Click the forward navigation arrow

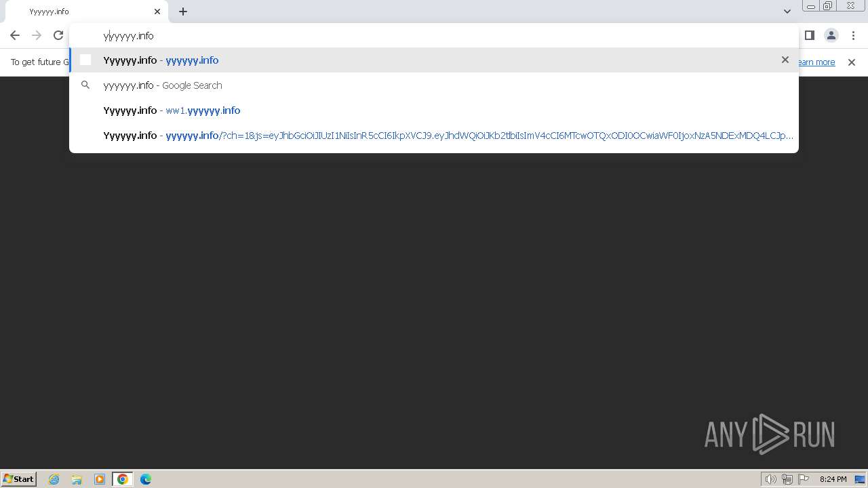click(x=37, y=35)
